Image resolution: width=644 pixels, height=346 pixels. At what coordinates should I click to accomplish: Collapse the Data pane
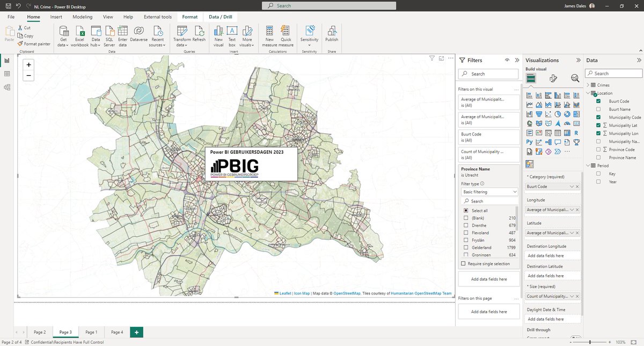point(639,60)
